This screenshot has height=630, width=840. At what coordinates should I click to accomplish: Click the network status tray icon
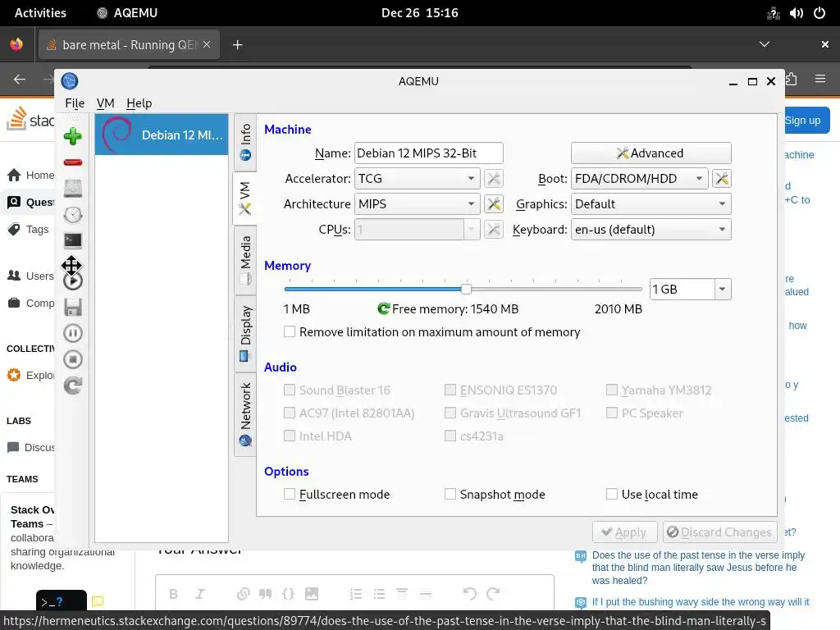tap(773, 13)
